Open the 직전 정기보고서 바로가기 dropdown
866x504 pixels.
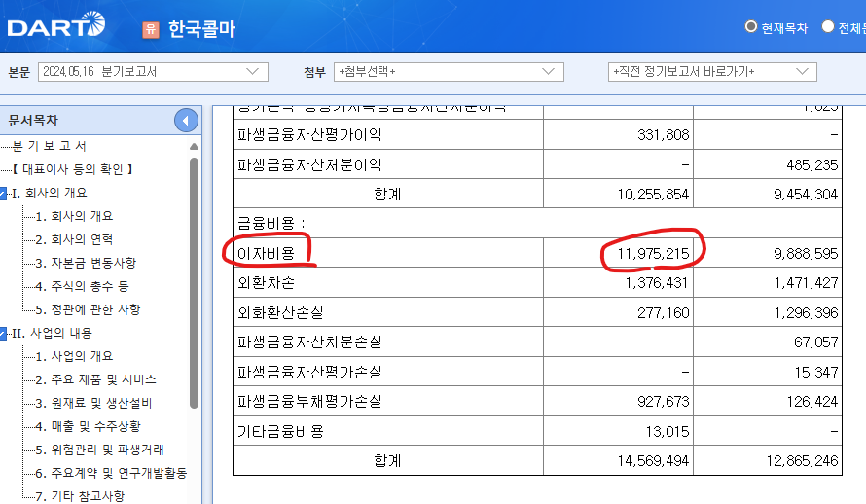pyautogui.click(x=712, y=72)
